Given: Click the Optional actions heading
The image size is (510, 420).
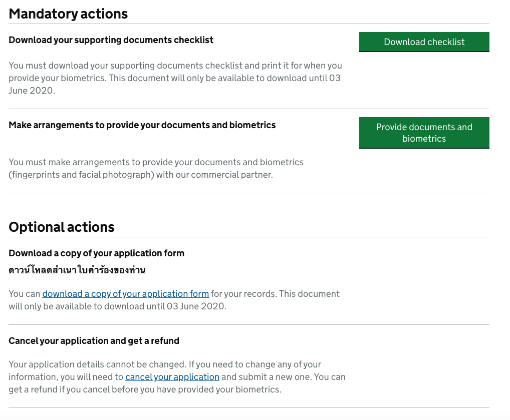Looking at the screenshot, I should pos(62,227).
